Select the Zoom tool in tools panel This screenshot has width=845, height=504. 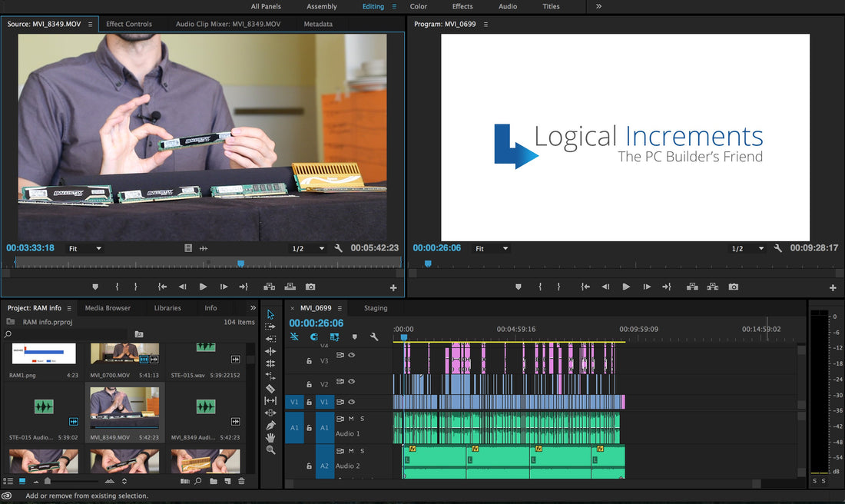tap(270, 449)
